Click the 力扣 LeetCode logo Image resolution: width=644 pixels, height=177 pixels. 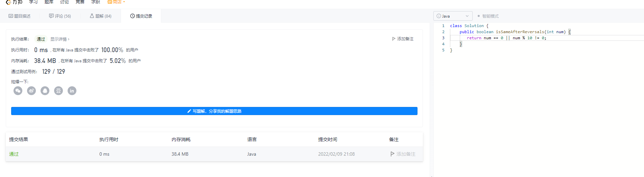coord(14,2)
